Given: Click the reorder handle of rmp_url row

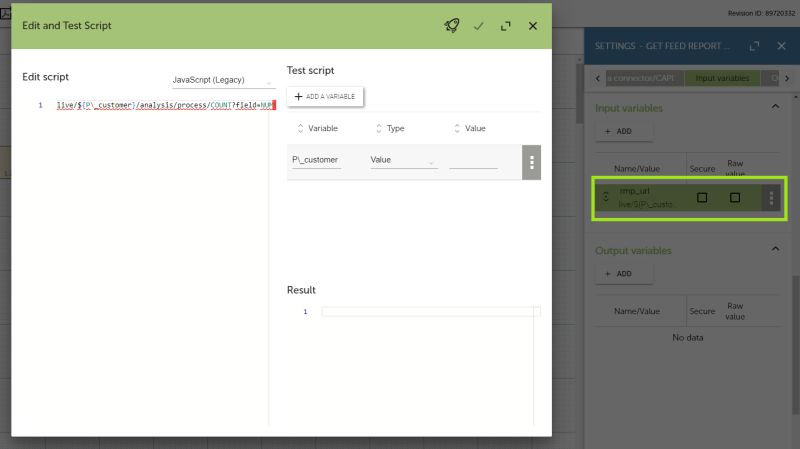Looking at the screenshot, I should point(606,197).
